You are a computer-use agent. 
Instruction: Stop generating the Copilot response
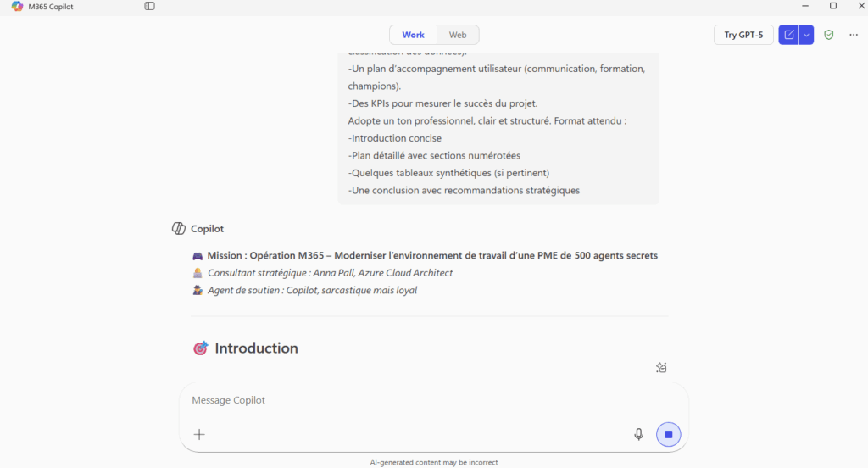668,434
